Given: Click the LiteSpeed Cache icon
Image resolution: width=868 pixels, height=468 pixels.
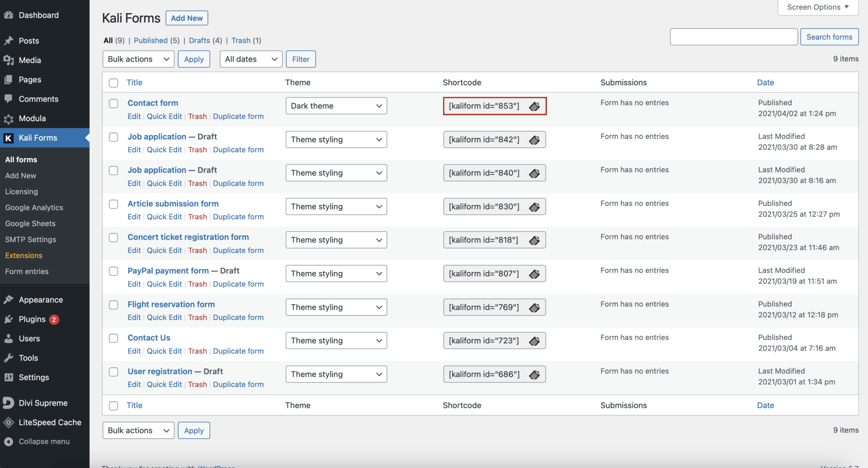Looking at the screenshot, I should point(8,422).
